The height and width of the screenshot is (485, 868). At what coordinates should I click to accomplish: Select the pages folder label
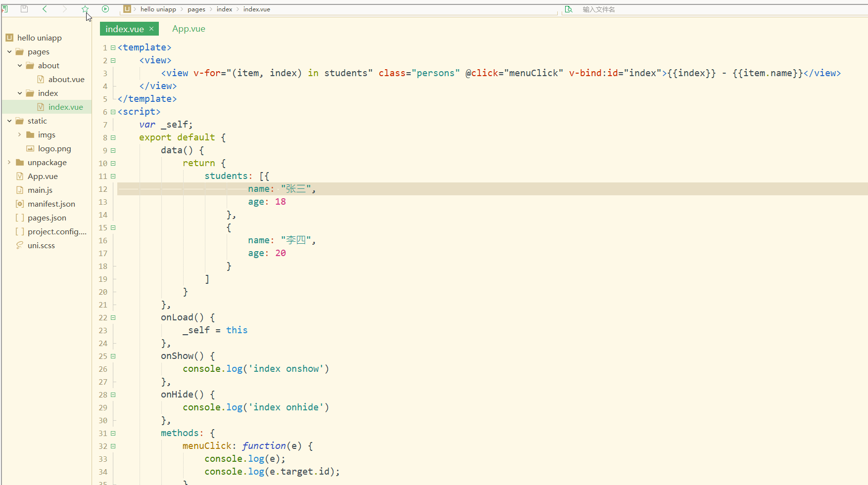click(x=39, y=51)
